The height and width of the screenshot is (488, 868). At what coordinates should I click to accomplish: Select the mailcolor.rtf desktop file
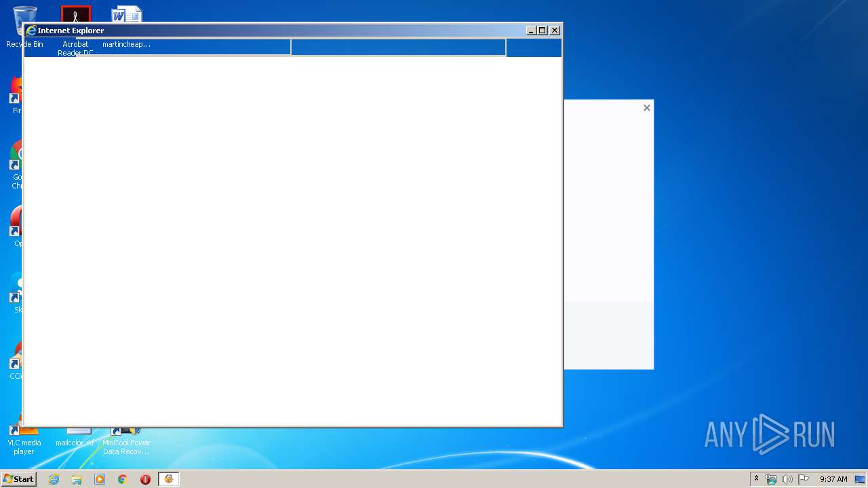pyautogui.click(x=75, y=437)
